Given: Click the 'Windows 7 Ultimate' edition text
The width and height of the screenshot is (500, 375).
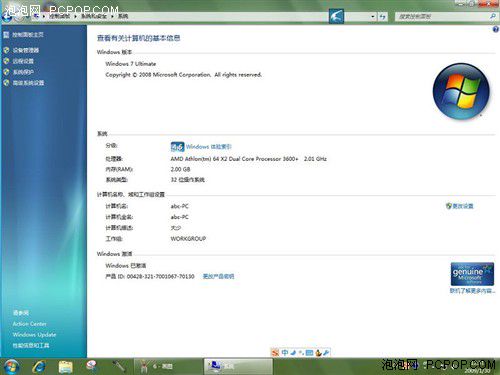Looking at the screenshot, I should 131,64.
